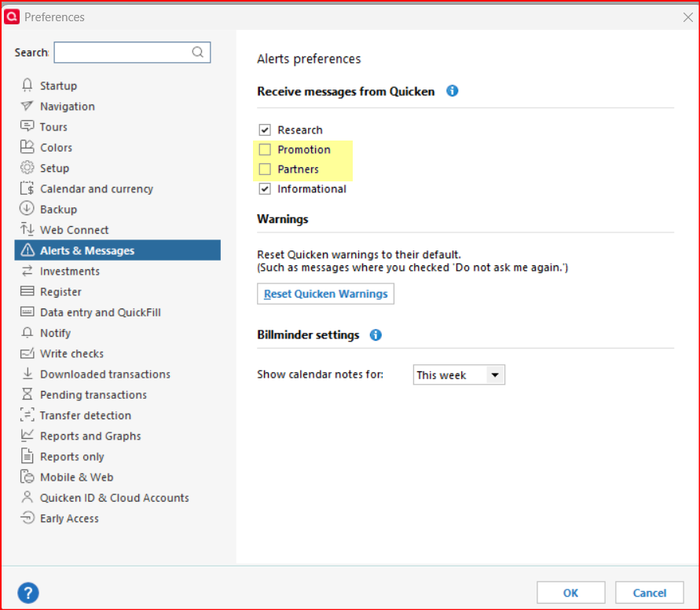This screenshot has width=700, height=610.
Task: Discard changes with the Cancel button
Action: click(650, 593)
